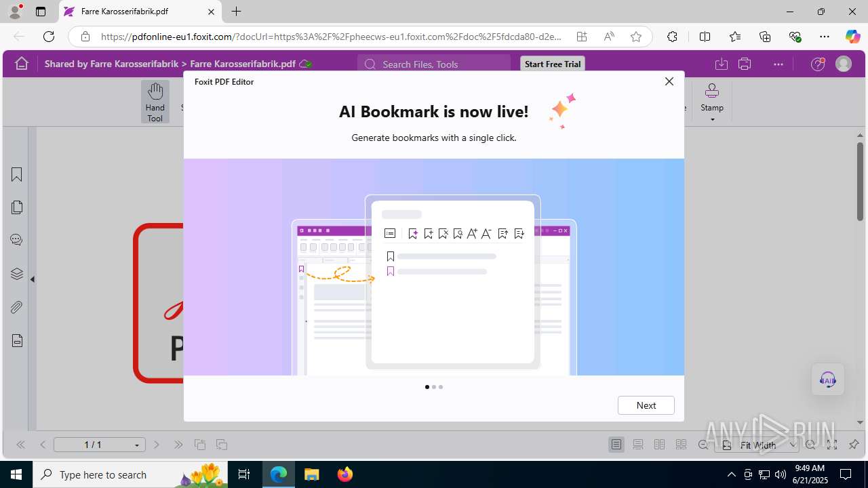Image resolution: width=868 pixels, height=488 pixels.
Task: Open Edge Favorites list icon
Action: [x=735, y=37]
